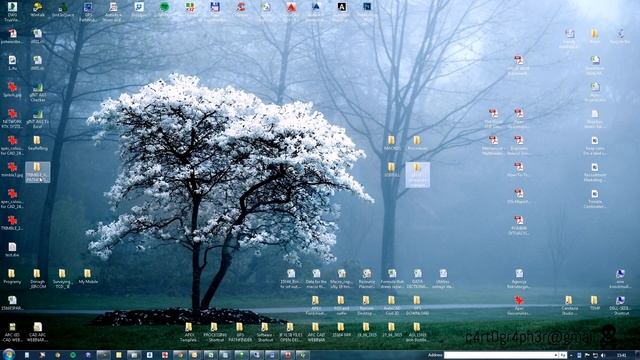The width and height of the screenshot is (640, 360).
Task: Open the Surveying_TCD_IE folder
Action: [x=62, y=278]
